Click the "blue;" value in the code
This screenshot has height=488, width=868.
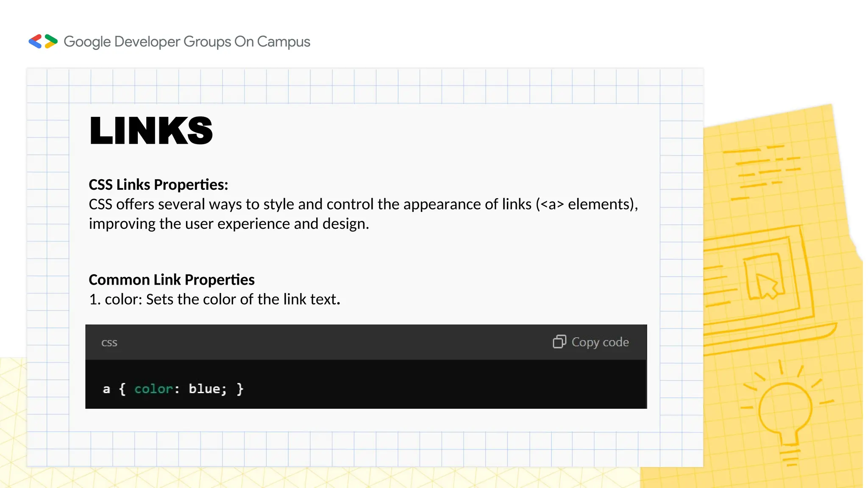click(208, 389)
